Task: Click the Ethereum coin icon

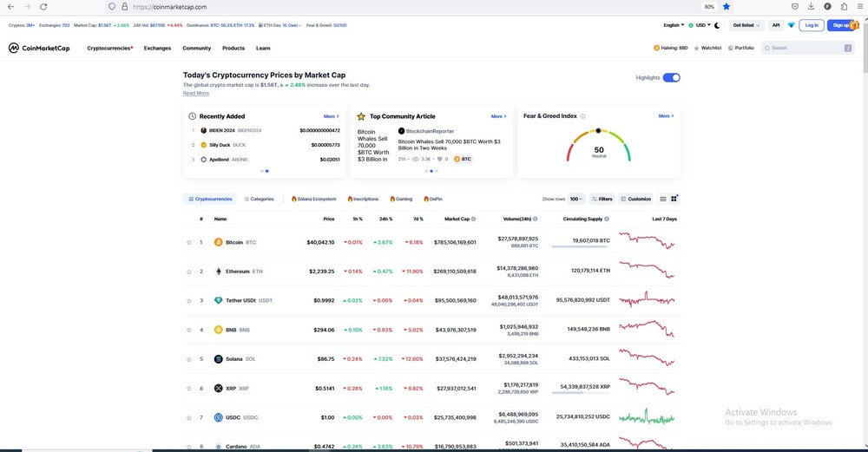Action: click(218, 272)
